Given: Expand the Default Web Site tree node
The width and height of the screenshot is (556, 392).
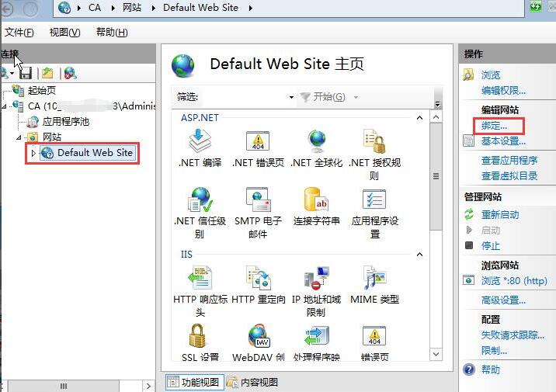Looking at the screenshot, I should [33, 153].
